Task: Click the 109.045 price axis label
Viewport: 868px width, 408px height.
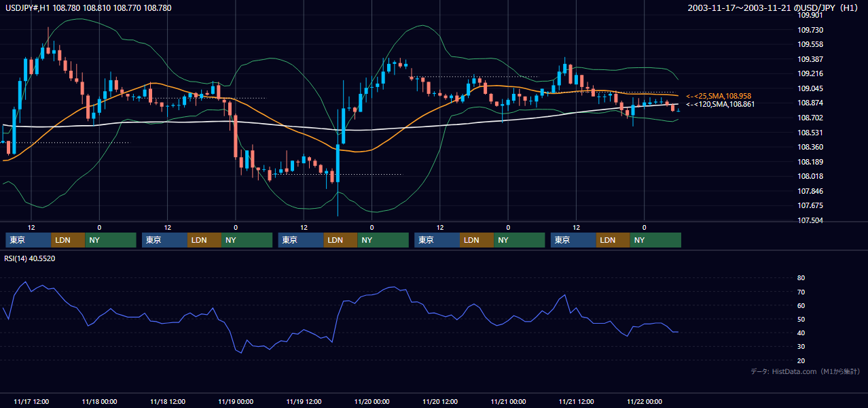Action: coord(810,88)
